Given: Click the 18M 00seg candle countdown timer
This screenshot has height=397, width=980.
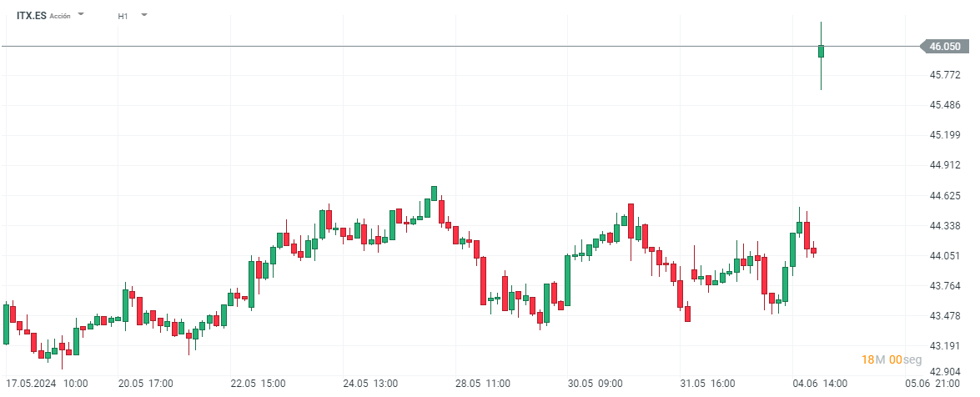Looking at the screenshot, I should click(892, 359).
